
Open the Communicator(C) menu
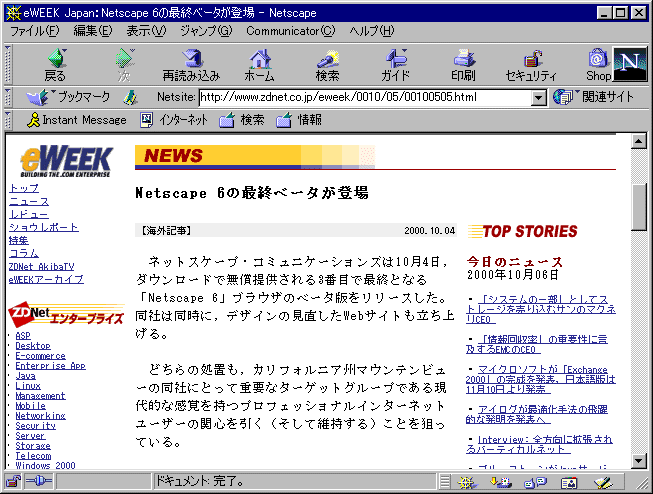click(x=290, y=31)
